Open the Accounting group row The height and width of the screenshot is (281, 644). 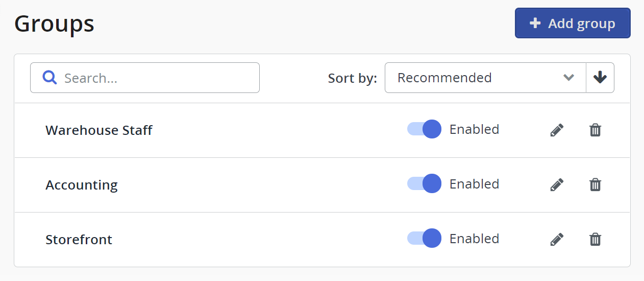[82, 184]
